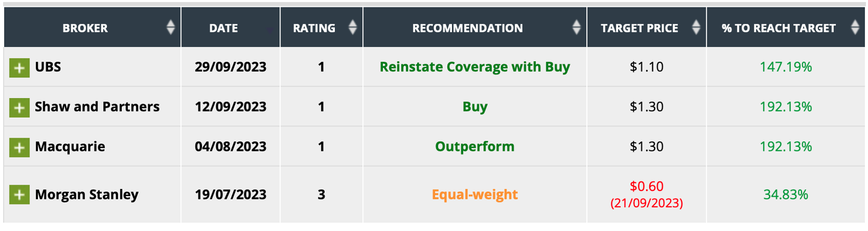Expand the Morgan Stanley row details
The height and width of the screenshot is (231, 868).
pyautogui.click(x=19, y=195)
